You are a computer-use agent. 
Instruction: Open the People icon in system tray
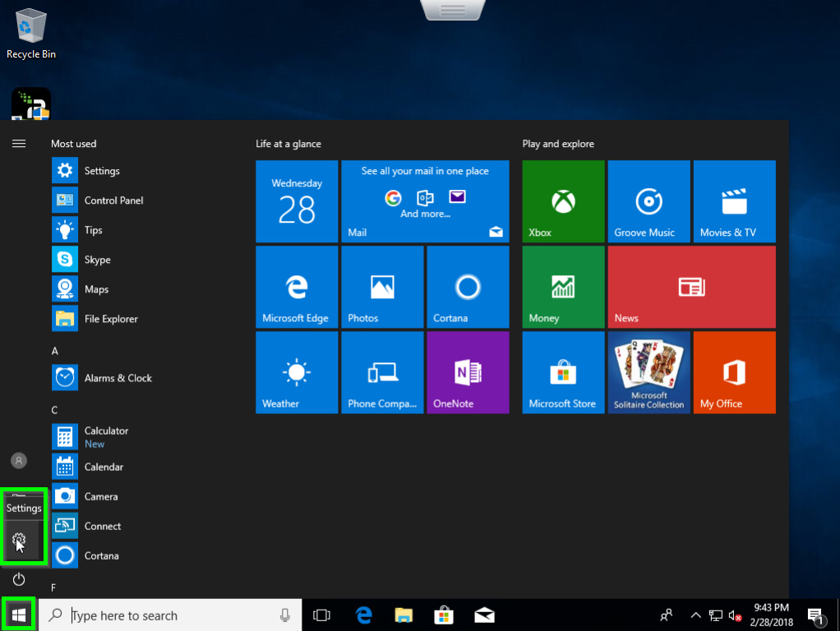667,615
